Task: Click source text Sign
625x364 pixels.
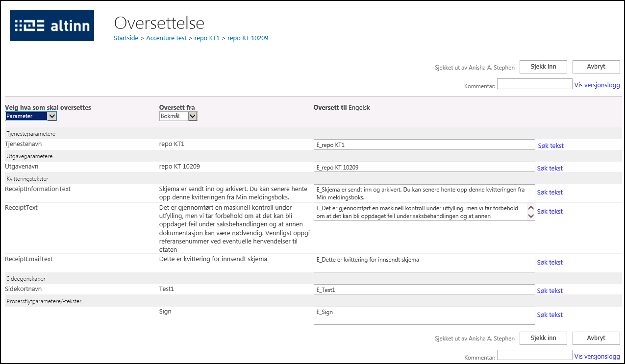Action: (165, 311)
